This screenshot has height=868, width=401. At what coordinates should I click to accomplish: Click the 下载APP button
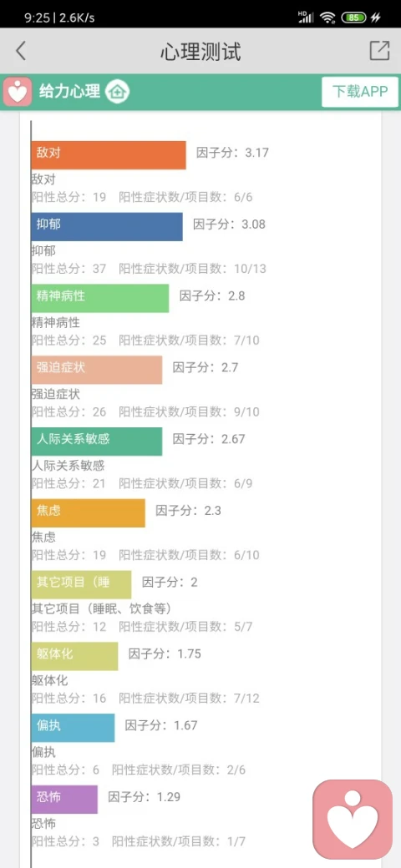360,92
